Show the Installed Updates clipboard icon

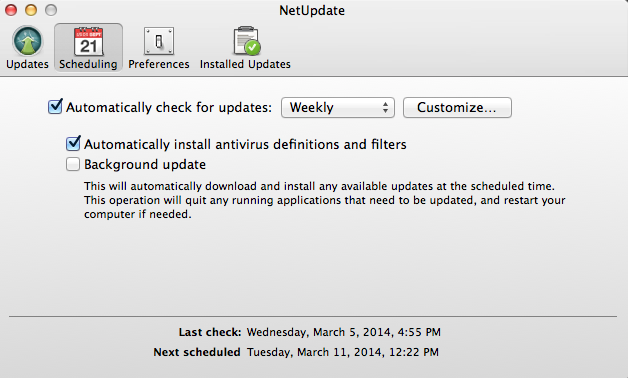(246, 41)
